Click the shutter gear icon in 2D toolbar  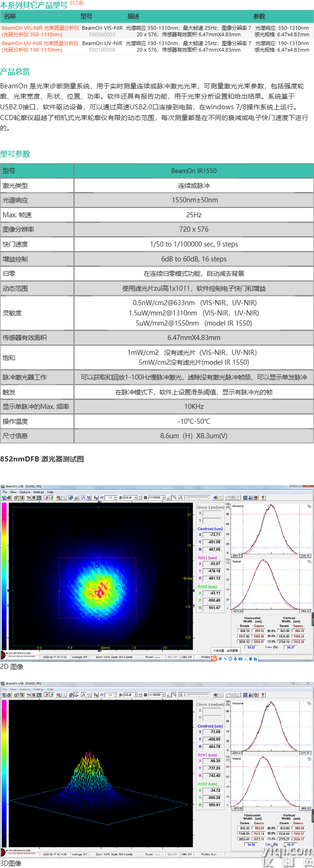click(x=146, y=497)
